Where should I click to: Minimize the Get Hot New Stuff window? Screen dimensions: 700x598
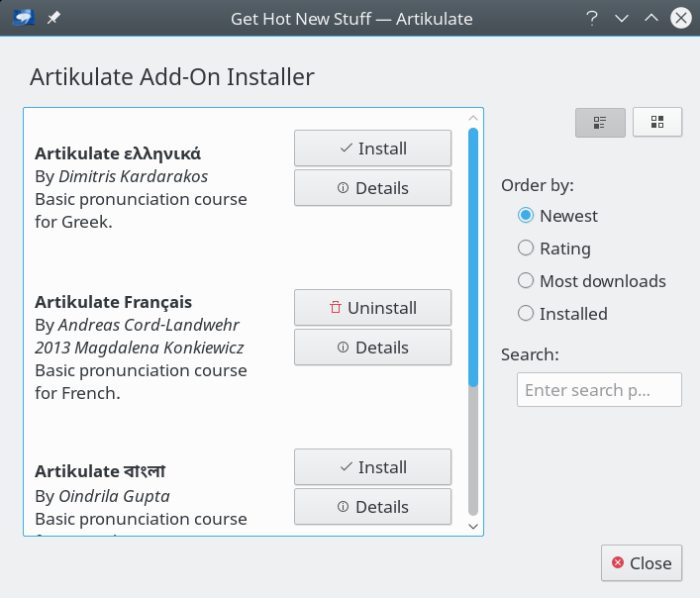coord(622,18)
